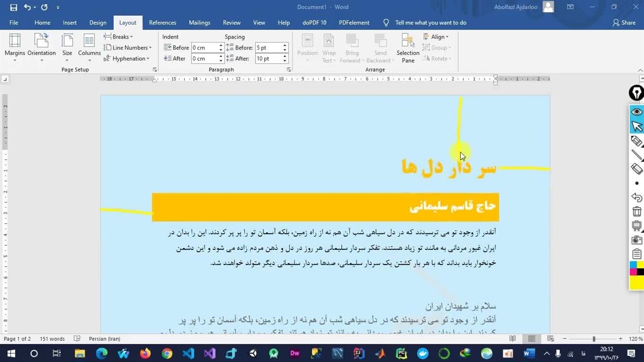Click the Spacing Before input field
644x362 pixels.
pyautogui.click(x=268, y=48)
